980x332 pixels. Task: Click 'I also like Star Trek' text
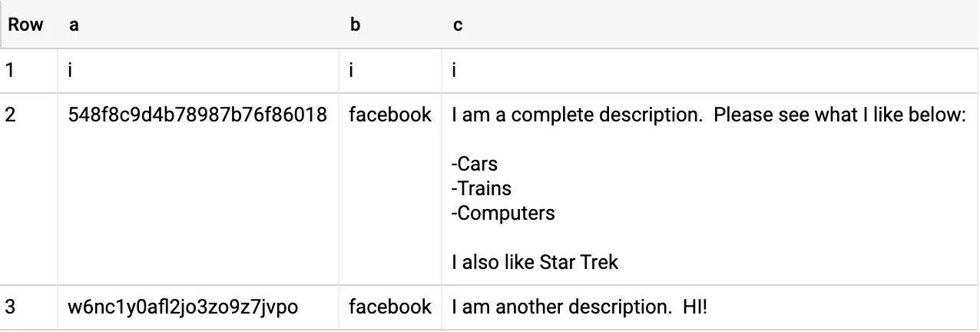pyautogui.click(x=535, y=262)
